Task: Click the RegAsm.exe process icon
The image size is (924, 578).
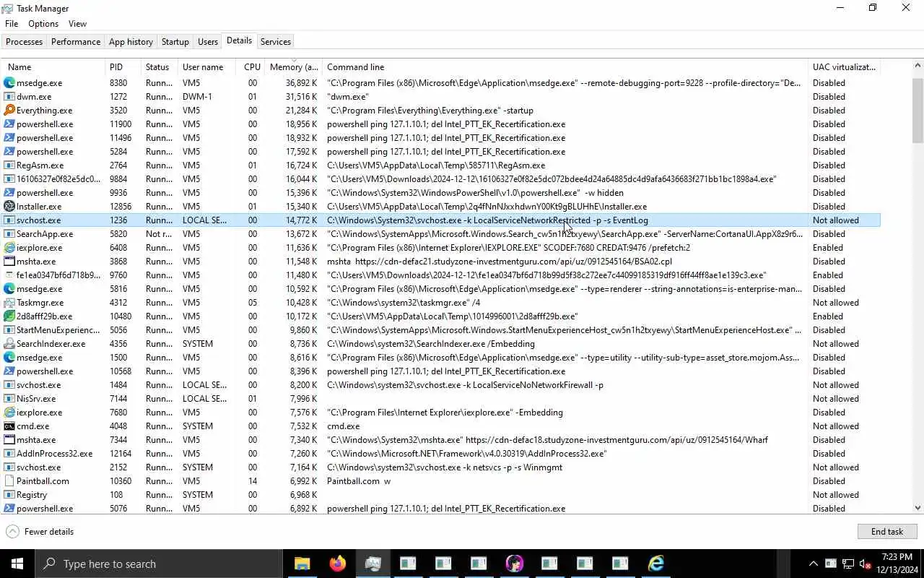Action: [9, 165]
